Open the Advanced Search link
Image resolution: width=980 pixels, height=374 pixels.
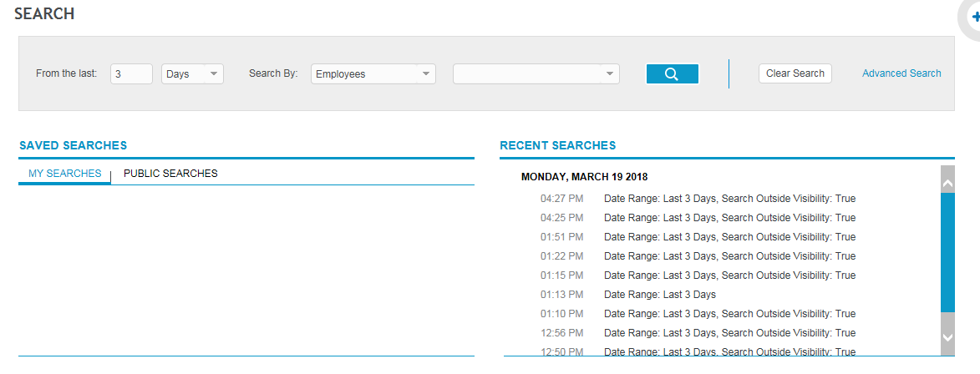(x=901, y=73)
